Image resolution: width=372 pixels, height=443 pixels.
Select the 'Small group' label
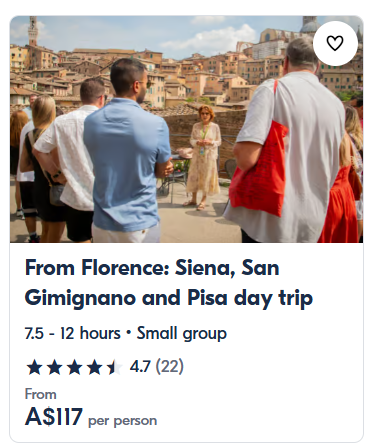(182, 334)
